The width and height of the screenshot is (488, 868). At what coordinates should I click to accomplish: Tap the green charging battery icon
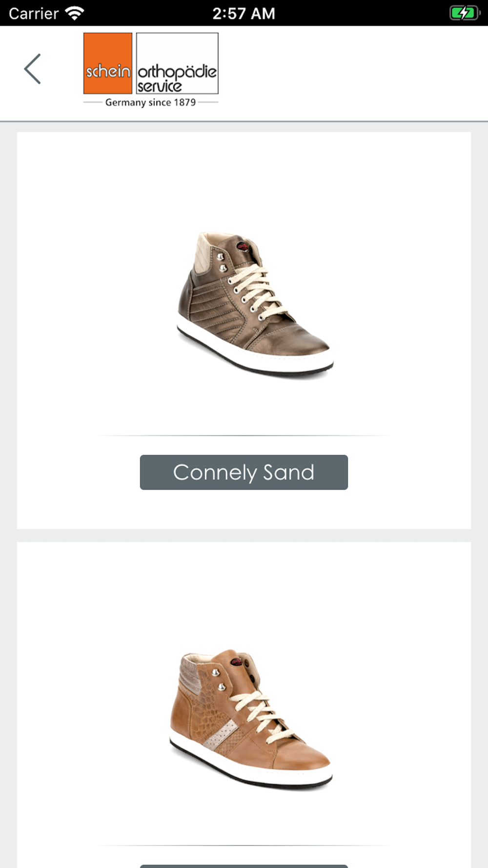[464, 13]
